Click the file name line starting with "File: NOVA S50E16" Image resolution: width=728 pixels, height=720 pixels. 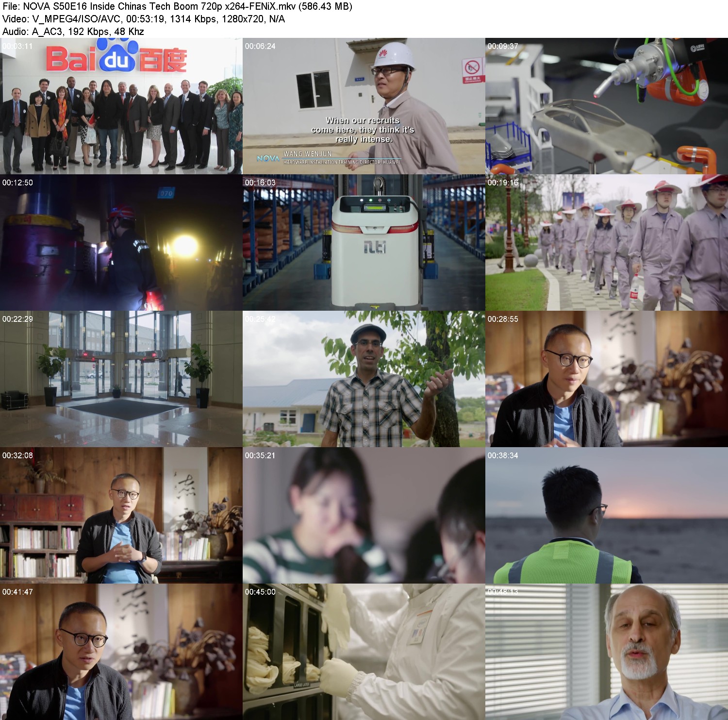coord(177,6)
